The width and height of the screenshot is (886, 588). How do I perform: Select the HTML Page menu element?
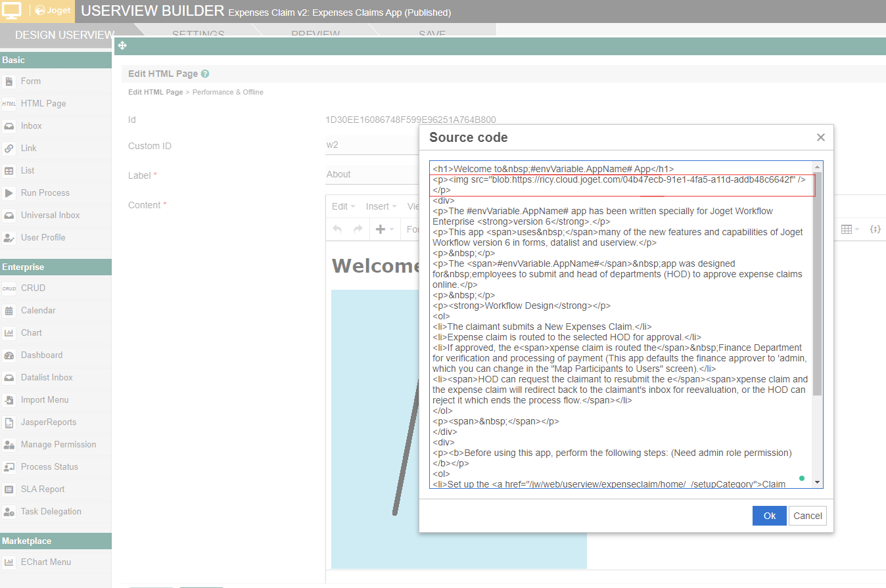point(56,104)
